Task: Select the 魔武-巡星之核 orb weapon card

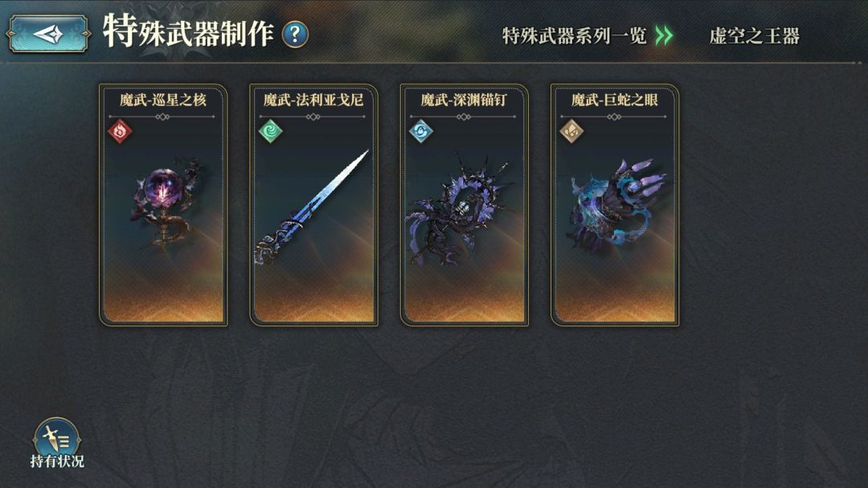Action: 163,205
